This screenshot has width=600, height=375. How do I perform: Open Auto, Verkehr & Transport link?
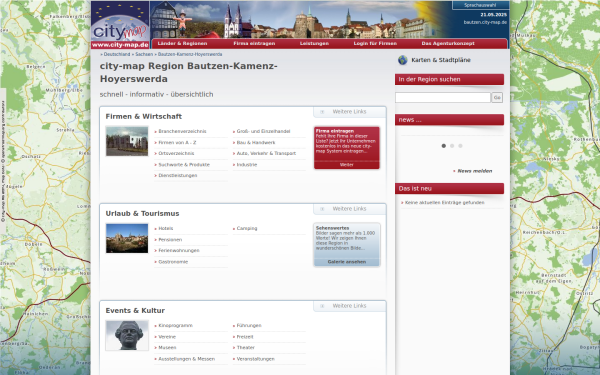(x=266, y=153)
